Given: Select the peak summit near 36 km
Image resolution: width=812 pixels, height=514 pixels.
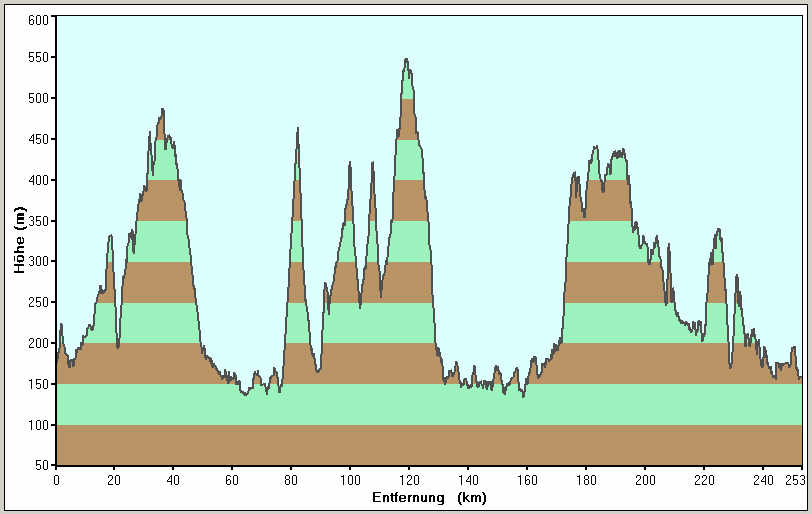Looking at the screenshot, I should pyautogui.click(x=162, y=110).
